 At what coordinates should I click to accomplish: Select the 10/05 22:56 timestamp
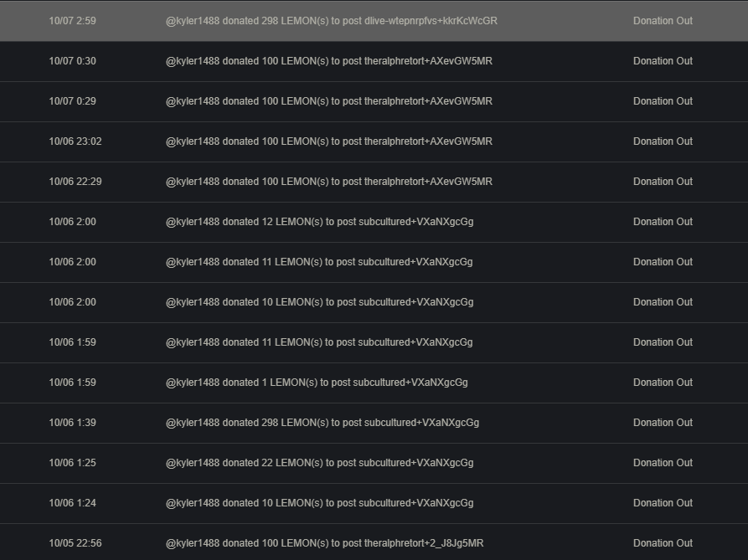coord(75,543)
